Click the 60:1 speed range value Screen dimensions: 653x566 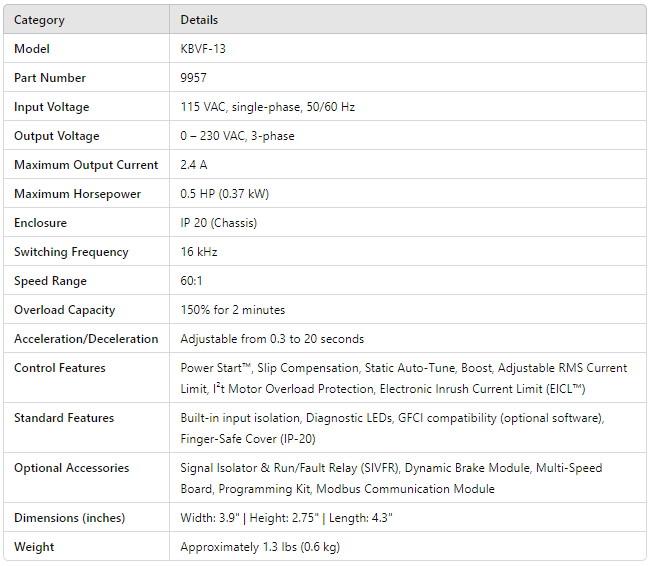[x=192, y=281]
